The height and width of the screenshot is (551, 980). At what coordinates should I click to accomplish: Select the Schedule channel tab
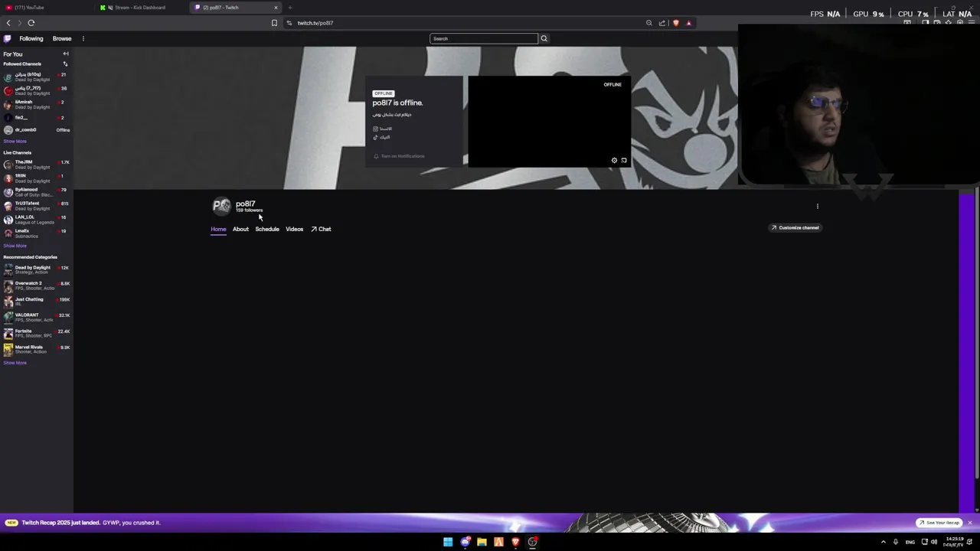267,229
